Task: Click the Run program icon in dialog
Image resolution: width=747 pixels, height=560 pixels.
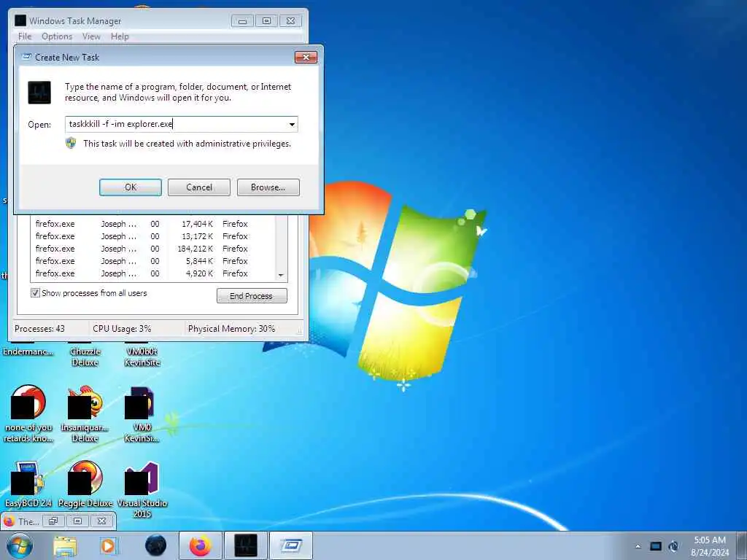Action: 39,93
